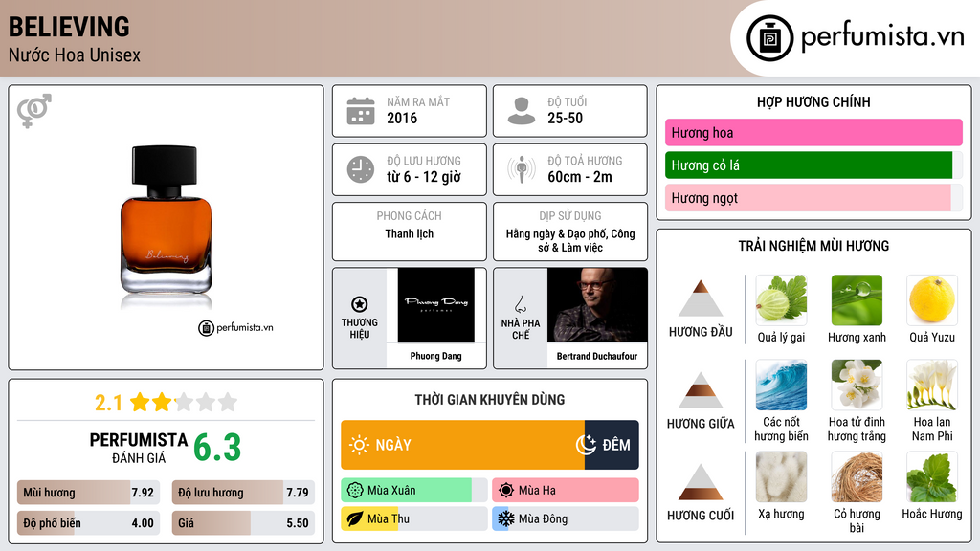Screen dimensions: 980x551
Task: Click the sun icon for Mùa Hạ
Action: [x=506, y=491]
